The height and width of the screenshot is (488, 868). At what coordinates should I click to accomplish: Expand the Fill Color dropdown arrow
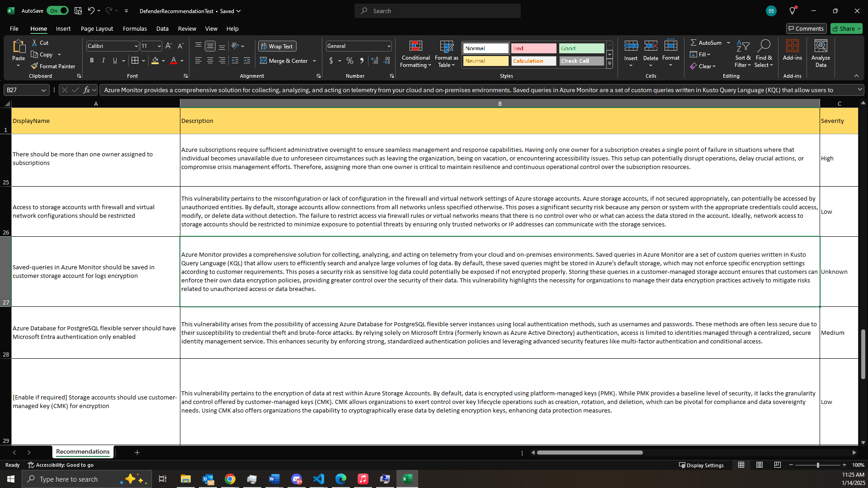coord(164,61)
